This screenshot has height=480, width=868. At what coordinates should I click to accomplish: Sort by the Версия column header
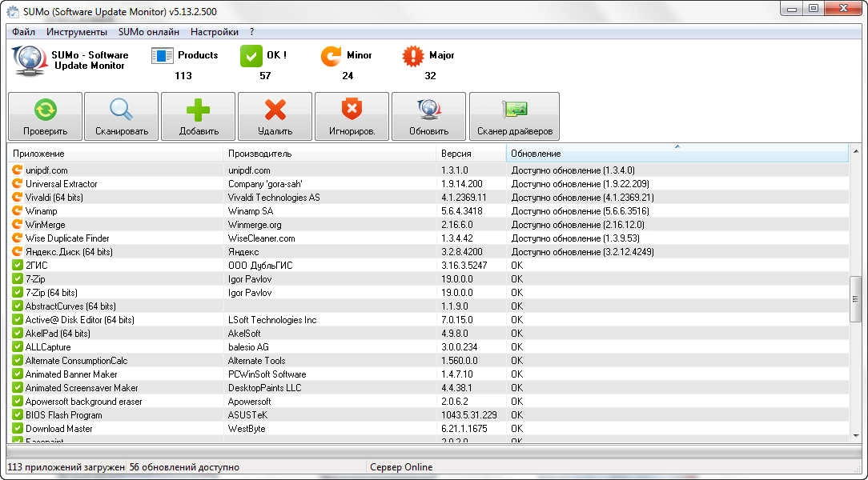(x=471, y=153)
